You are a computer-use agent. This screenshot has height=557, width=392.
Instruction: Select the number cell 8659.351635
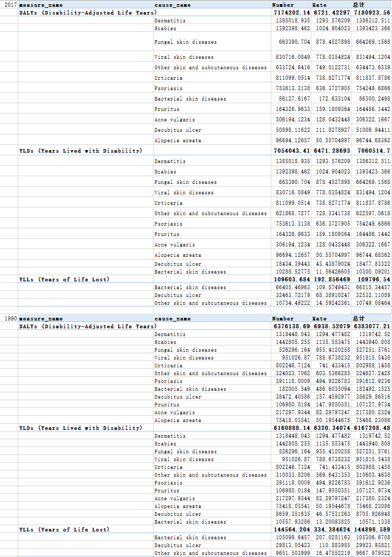[293, 514]
